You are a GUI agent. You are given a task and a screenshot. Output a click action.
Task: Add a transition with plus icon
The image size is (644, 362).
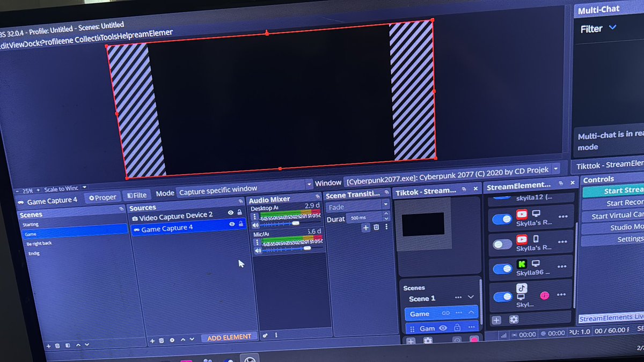tap(365, 228)
